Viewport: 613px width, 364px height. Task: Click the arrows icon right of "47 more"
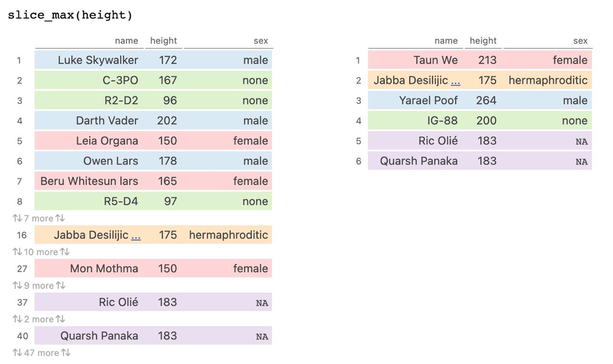click(66, 353)
